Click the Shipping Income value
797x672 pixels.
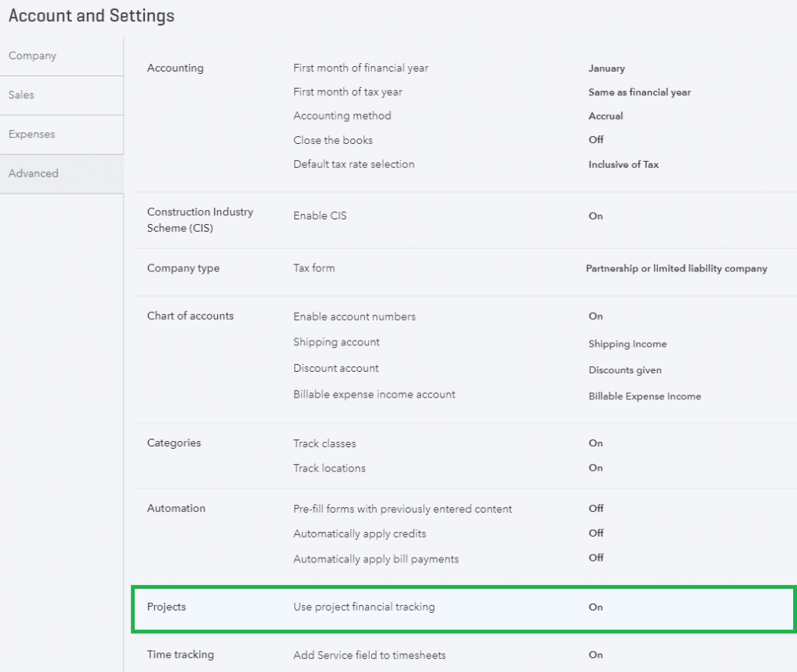(x=627, y=344)
